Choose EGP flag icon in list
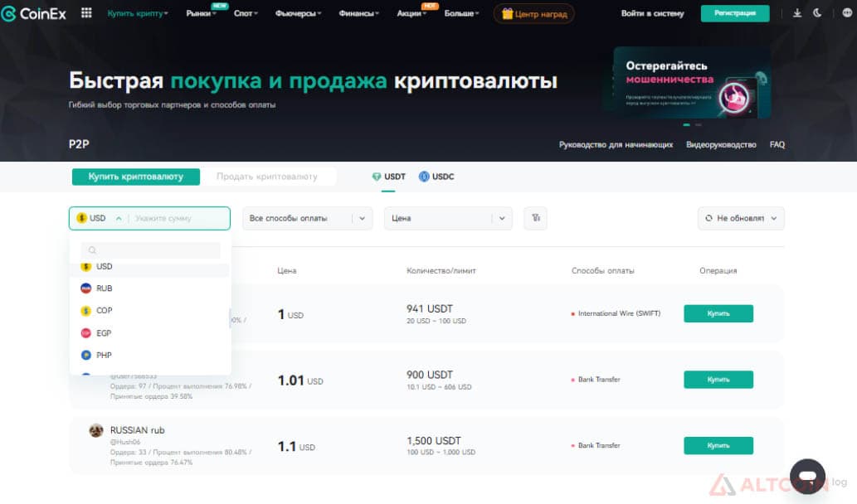This screenshot has width=857, height=504. [x=85, y=333]
